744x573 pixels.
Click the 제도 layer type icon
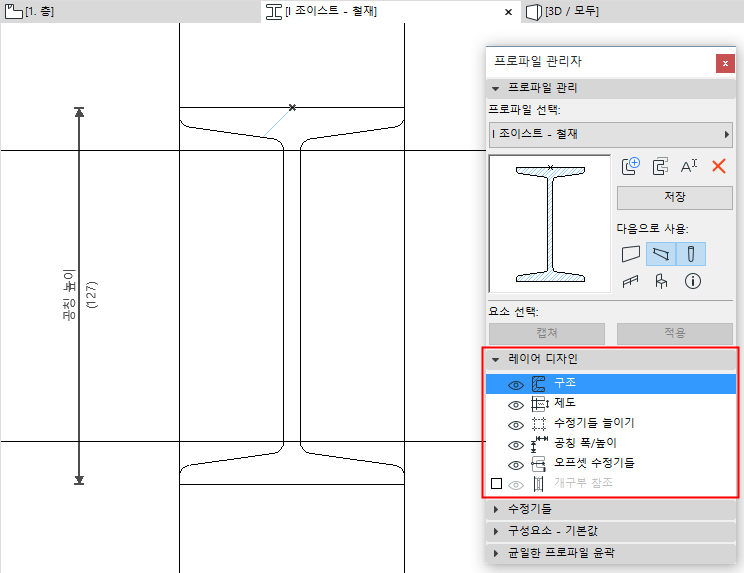(x=539, y=404)
